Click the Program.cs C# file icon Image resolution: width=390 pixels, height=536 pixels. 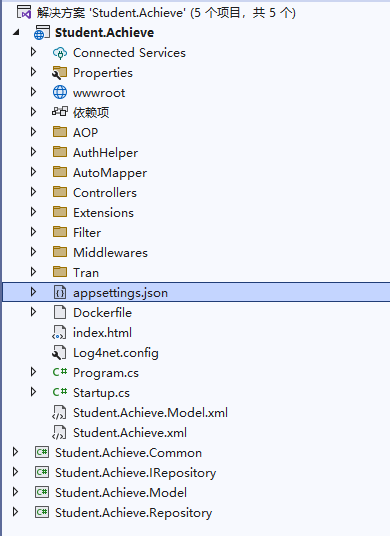pos(60,372)
